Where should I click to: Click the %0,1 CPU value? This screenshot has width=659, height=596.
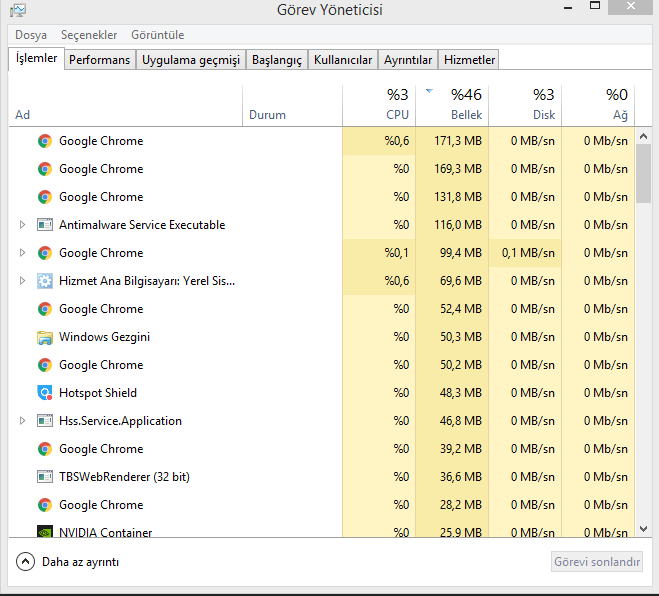[x=397, y=253]
